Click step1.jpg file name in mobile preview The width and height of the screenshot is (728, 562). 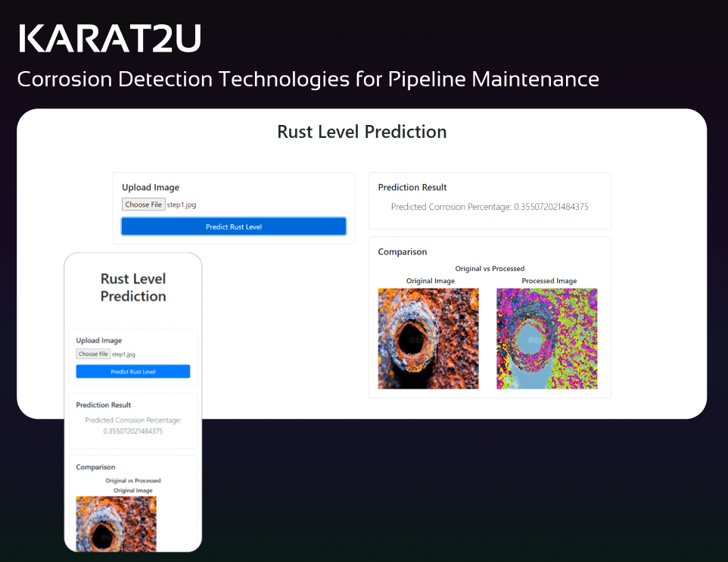[123, 354]
